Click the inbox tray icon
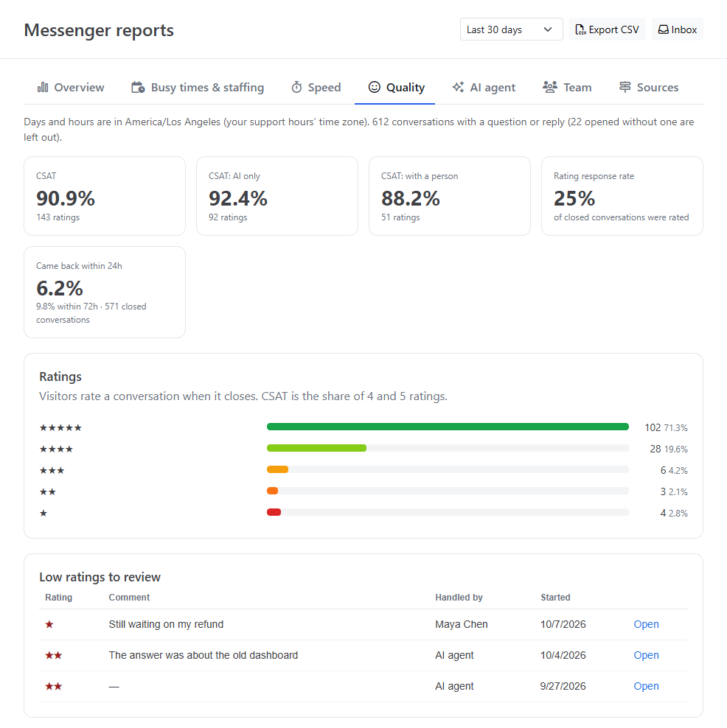Image resolution: width=727 pixels, height=728 pixels. [x=664, y=29]
